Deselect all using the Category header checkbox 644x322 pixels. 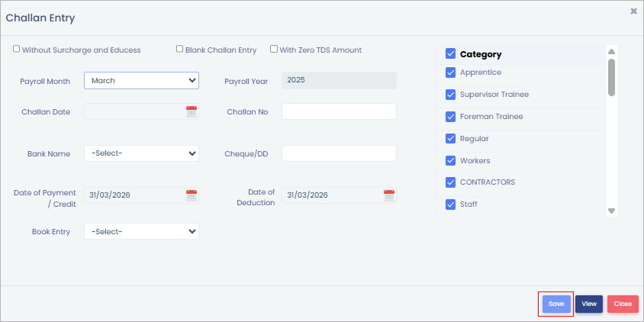point(450,54)
